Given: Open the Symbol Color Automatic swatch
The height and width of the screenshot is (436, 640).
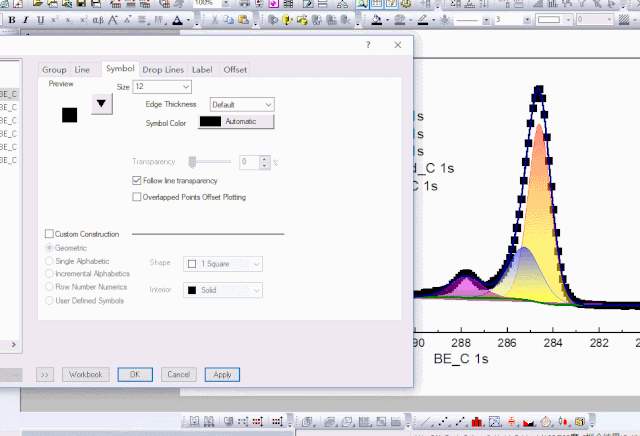Looking at the screenshot, I should (236, 122).
